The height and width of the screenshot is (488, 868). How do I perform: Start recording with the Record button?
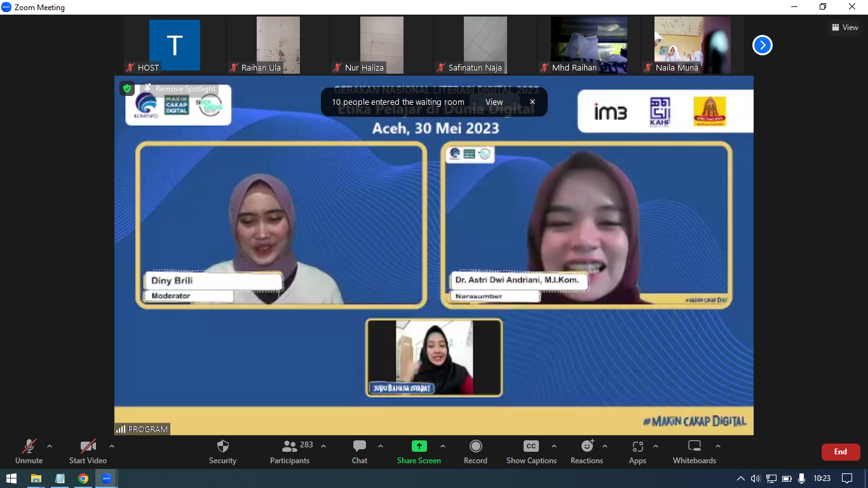475,451
